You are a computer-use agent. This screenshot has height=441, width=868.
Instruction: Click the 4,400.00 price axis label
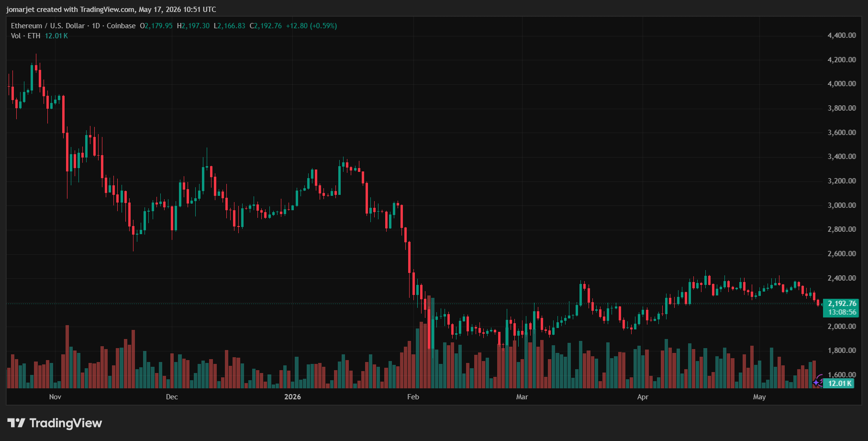(842, 35)
